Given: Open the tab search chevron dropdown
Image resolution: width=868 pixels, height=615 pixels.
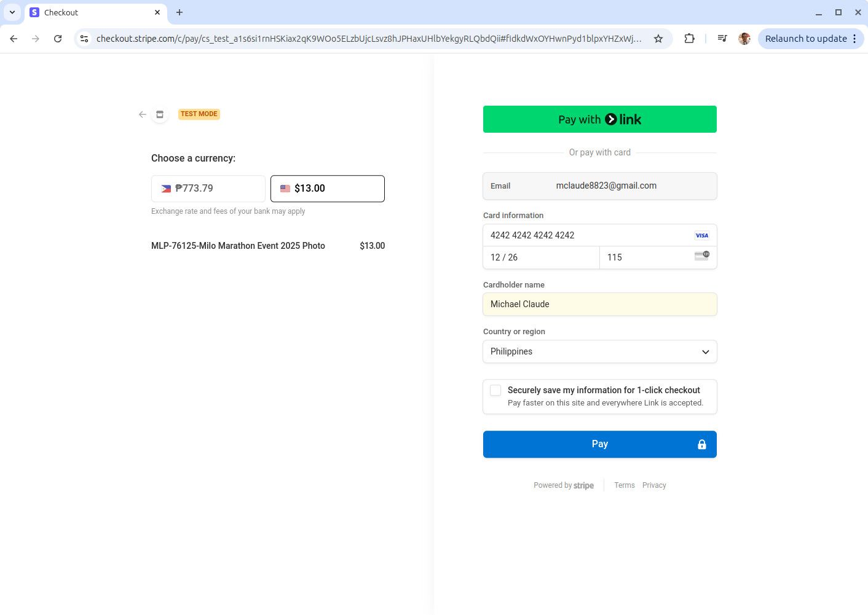Looking at the screenshot, I should pos(12,12).
